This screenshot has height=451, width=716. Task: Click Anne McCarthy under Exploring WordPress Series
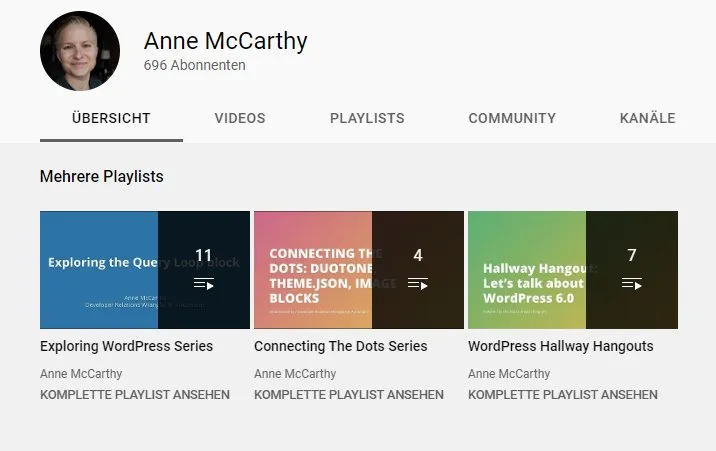point(81,373)
